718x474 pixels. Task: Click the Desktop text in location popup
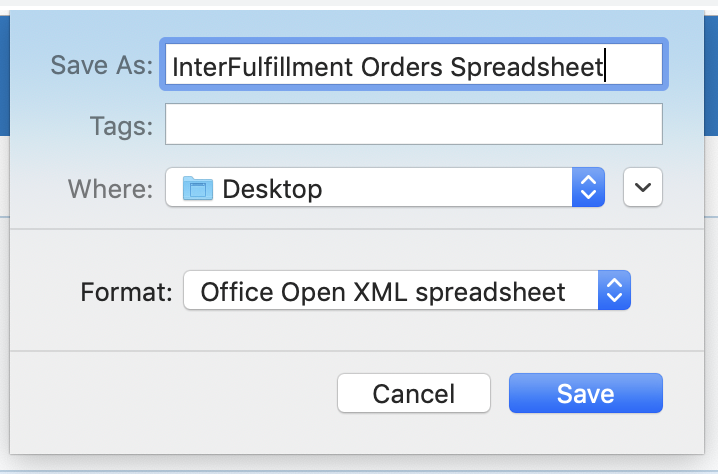272,189
